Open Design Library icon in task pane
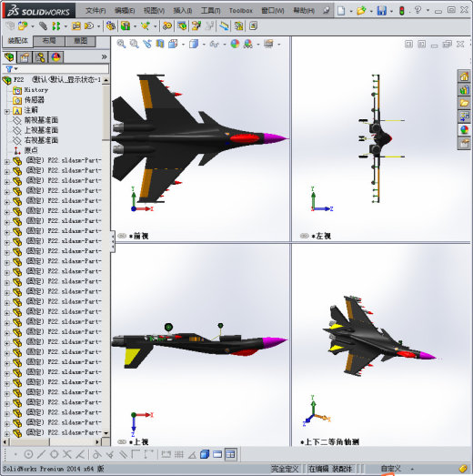This screenshot has height=476, width=473. 464,90
